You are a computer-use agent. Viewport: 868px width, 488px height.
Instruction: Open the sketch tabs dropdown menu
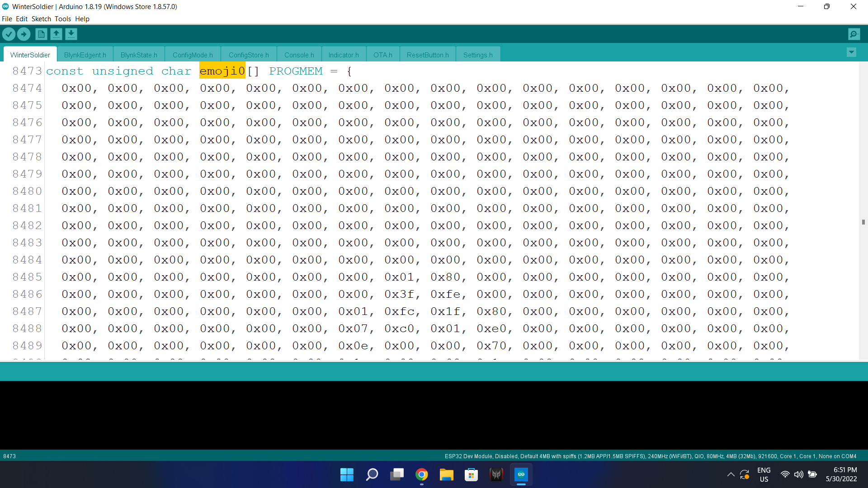pyautogui.click(x=852, y=52)
